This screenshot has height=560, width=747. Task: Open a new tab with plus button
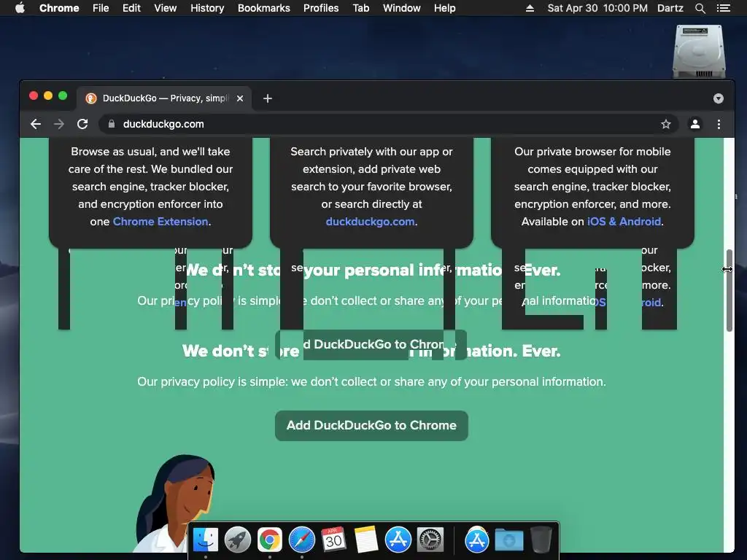268,98
